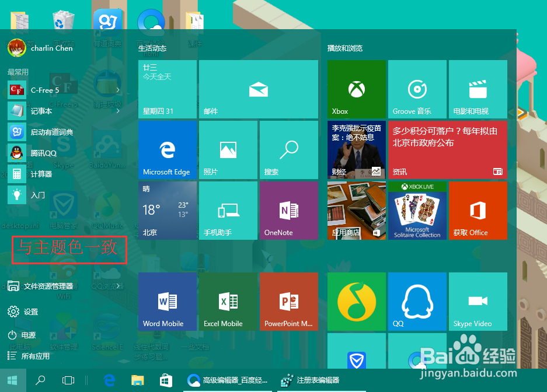
Task: Open the 应用商店 store tile
Action: click(357, 211)
